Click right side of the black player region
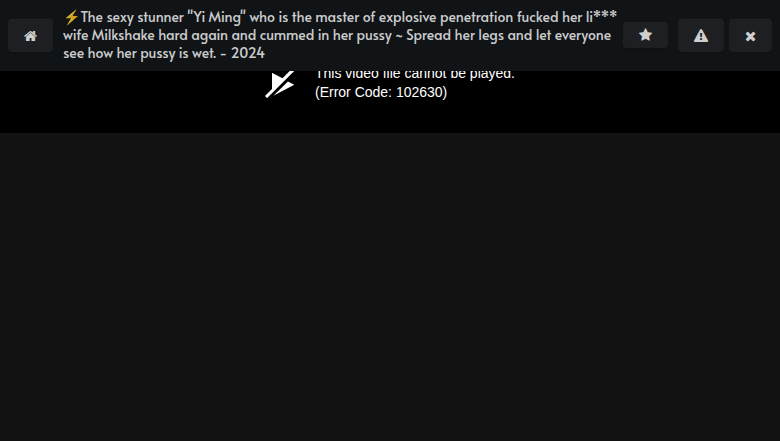 point(647,102)
